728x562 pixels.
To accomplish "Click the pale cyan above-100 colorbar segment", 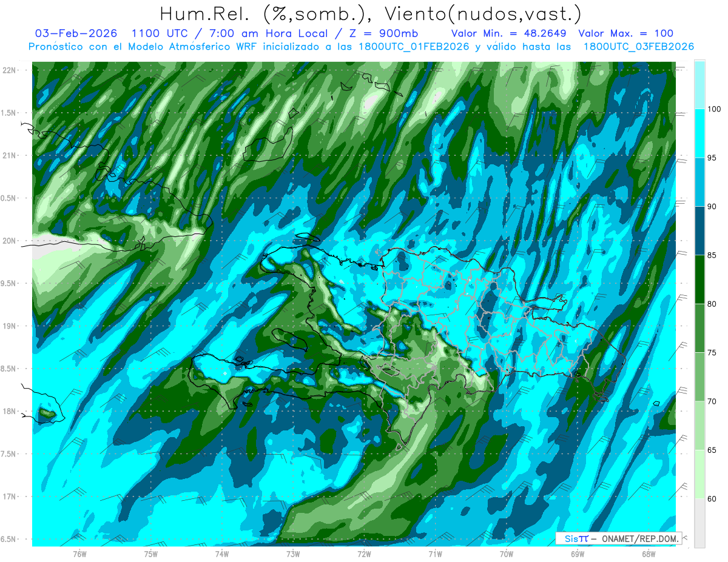I will 699,85.
